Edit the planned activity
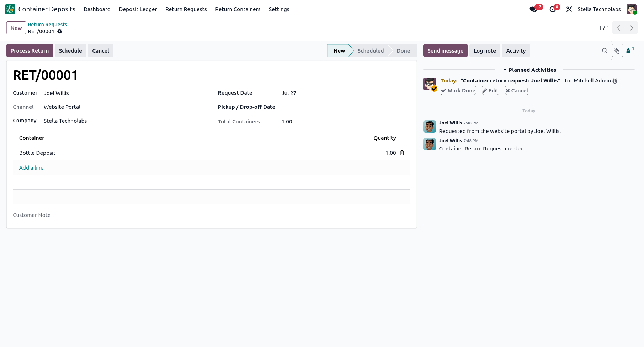Screen dimensions: 644x347 click(x=490, y=91)
